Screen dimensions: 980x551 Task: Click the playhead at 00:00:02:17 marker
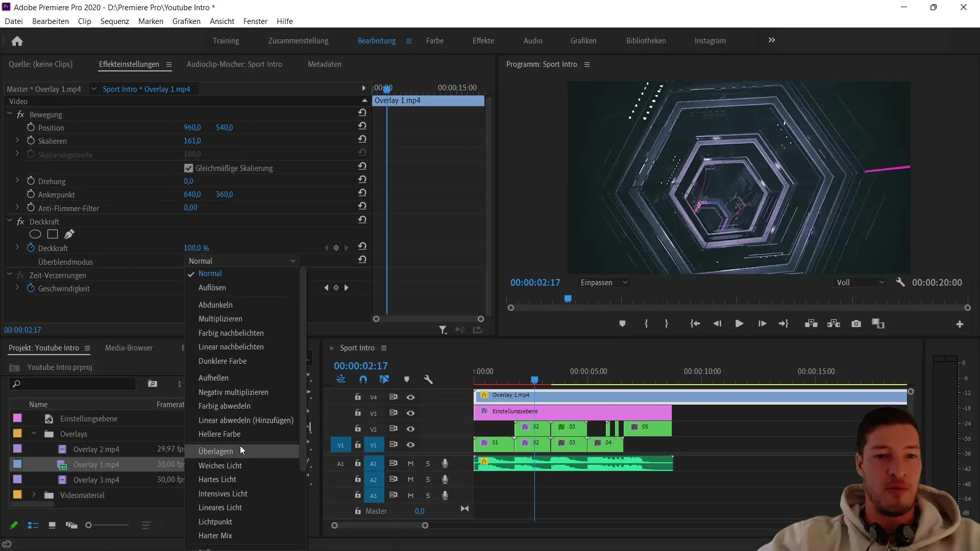pyautogui.click(x=534, y=380)
